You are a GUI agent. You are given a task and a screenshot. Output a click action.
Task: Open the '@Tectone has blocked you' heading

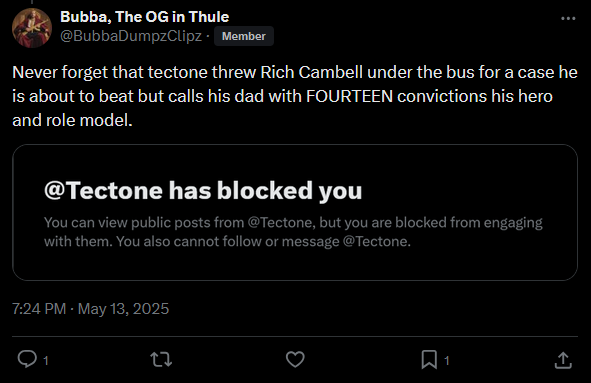click(203, 190)
